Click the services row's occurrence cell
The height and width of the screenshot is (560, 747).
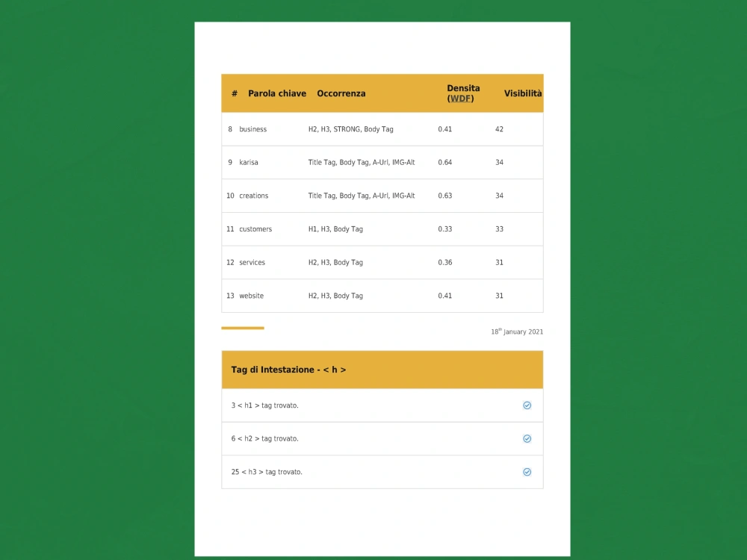[335, 262]
